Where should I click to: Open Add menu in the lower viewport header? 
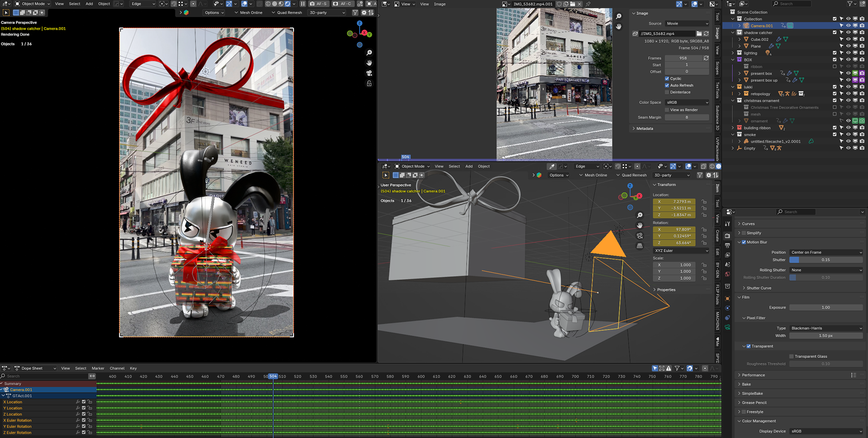pyautogui.click(x=469, y=166)
